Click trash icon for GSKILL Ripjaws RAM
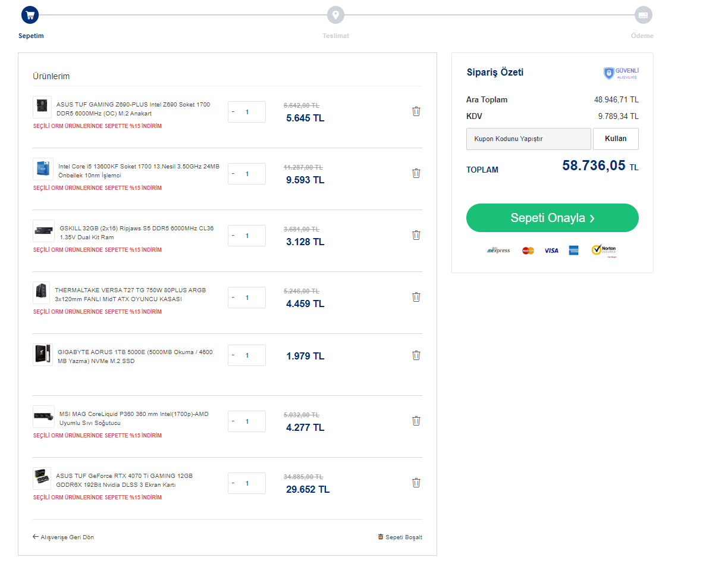This screenshot has height=563, width=728. point(416,235)
